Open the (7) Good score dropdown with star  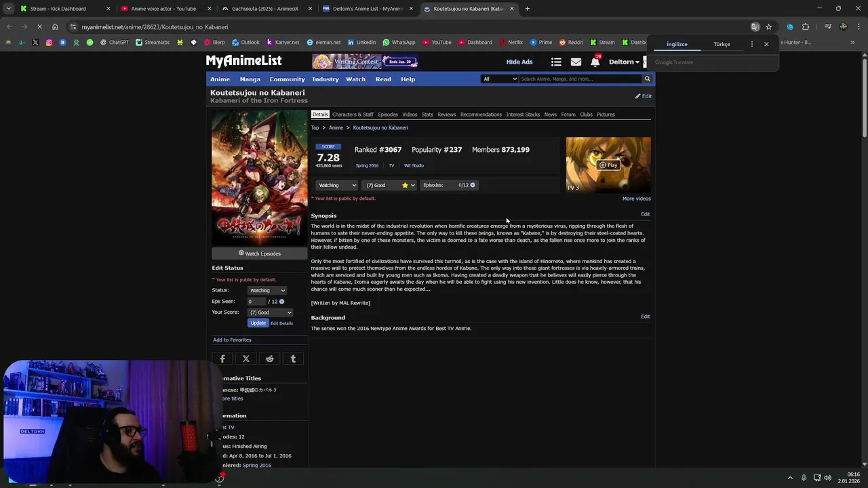(390, 185)
